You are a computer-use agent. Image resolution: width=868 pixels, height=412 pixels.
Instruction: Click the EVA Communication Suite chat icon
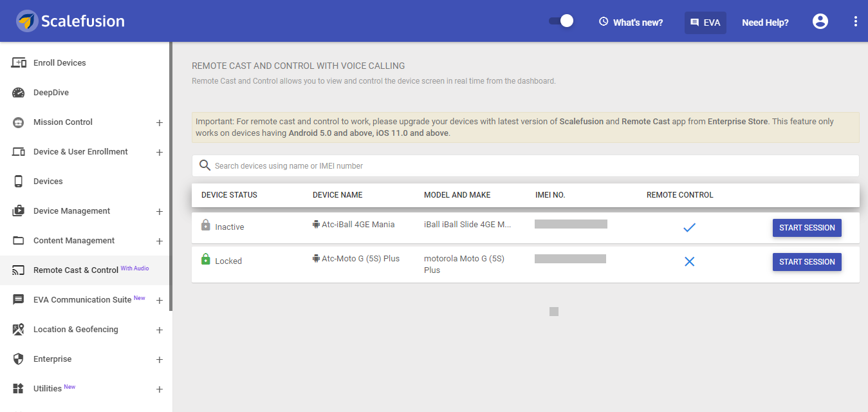point(19,300)
